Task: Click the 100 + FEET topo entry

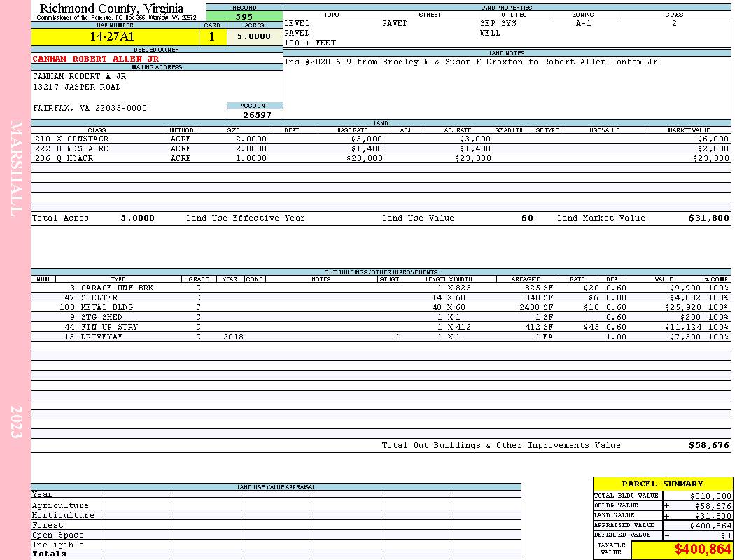Action: pos(310,43)
